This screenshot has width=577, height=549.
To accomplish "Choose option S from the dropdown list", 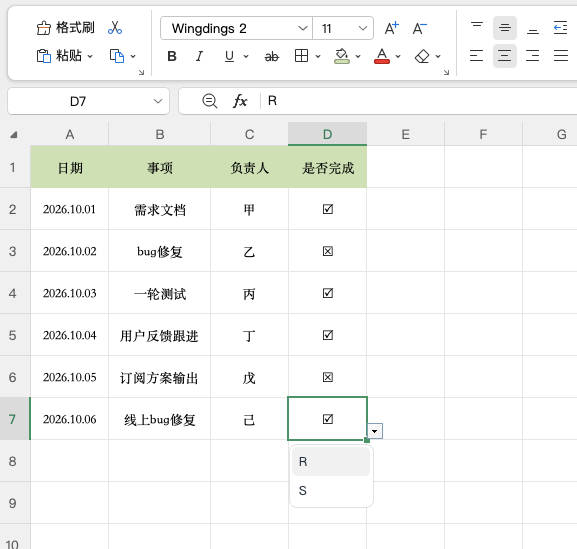I will [x=331, y=490].
